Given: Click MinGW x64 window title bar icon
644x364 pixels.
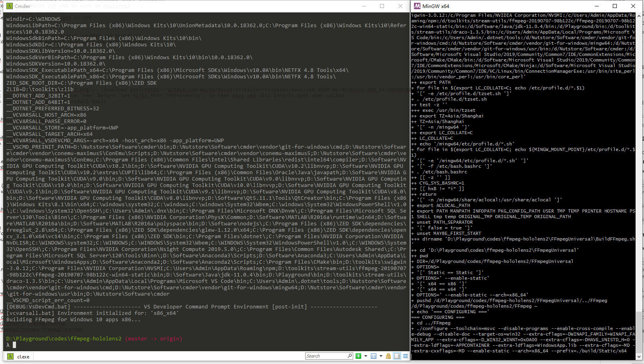Looking at the screenshot, I should coord(417,6).
